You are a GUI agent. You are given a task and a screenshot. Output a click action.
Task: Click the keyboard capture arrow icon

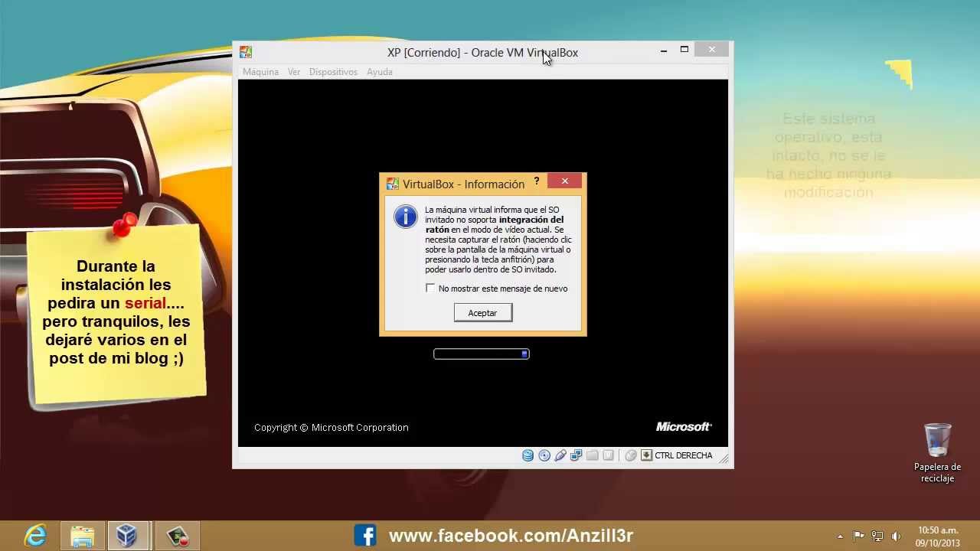pos(646,455)
